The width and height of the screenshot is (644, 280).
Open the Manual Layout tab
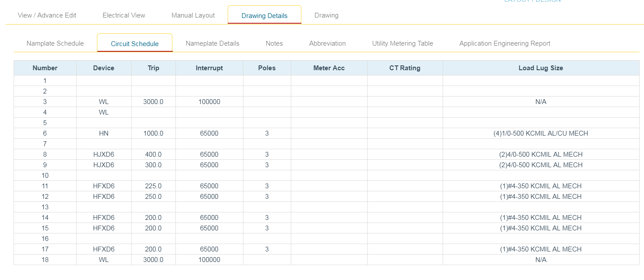point(193,15)
